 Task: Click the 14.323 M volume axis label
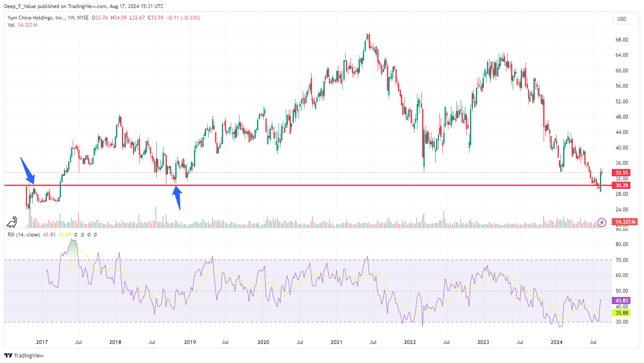coord(625,222)
